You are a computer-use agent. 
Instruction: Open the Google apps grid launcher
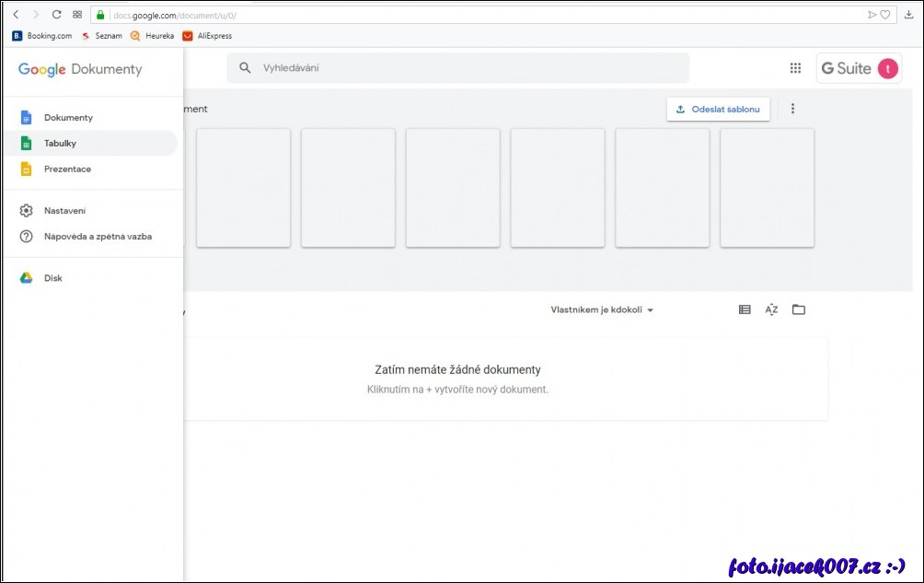pos(795,67)
